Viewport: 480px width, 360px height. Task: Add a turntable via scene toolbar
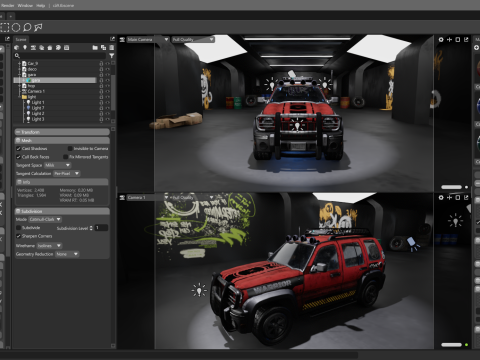pyautogui.click(x=58, y=48)
